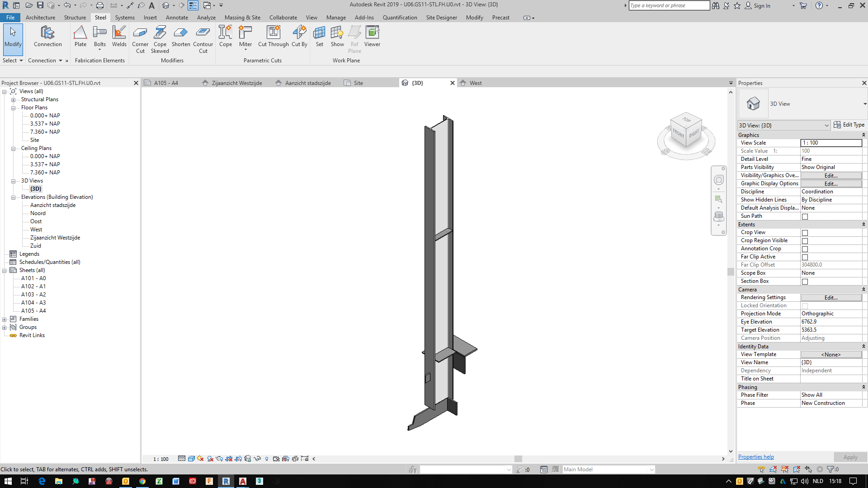This screenshot has width=868, height=488.
Task: Switch to the Architecture ribbon tab
Action: tap(40, 17)
